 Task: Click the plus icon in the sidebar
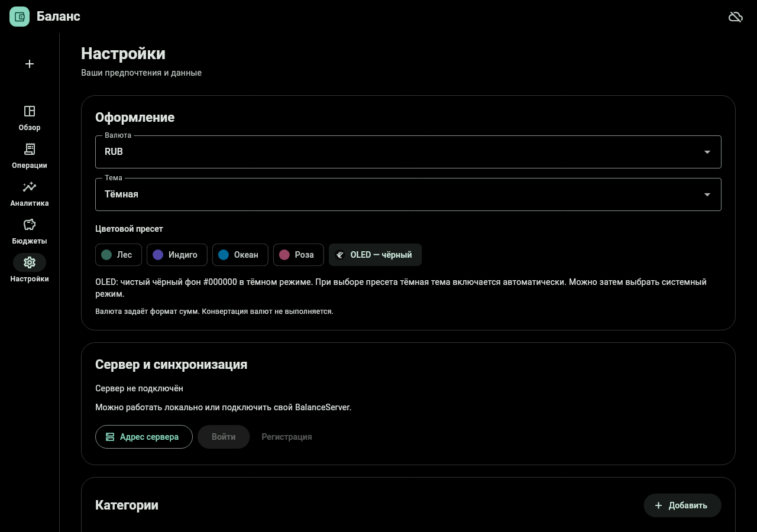30,64
